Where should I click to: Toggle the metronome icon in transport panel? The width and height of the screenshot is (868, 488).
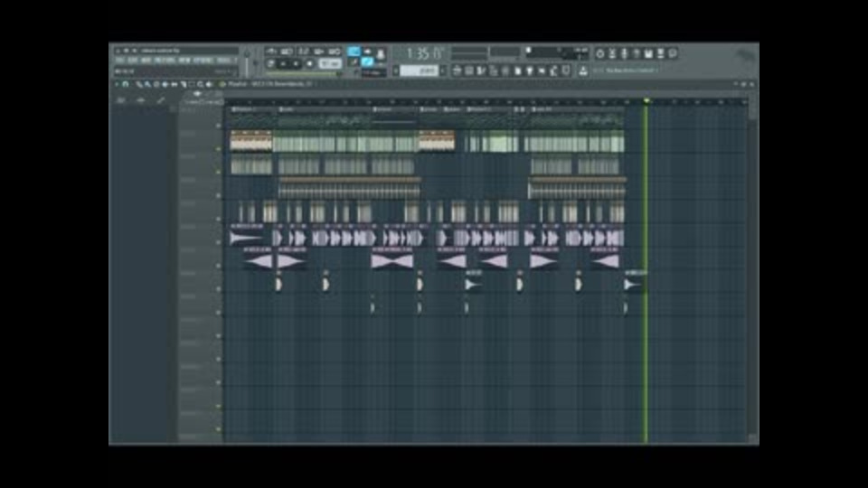(x=271, y=52)
